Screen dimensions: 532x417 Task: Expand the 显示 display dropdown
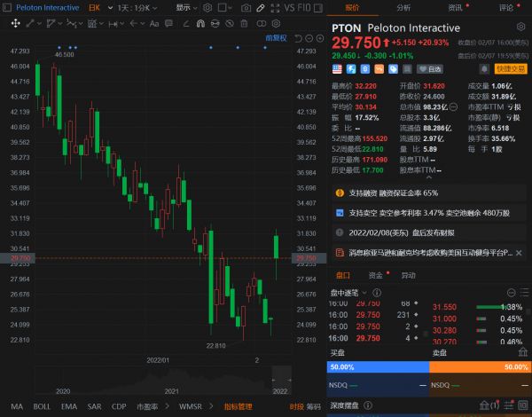click(185, 7)
